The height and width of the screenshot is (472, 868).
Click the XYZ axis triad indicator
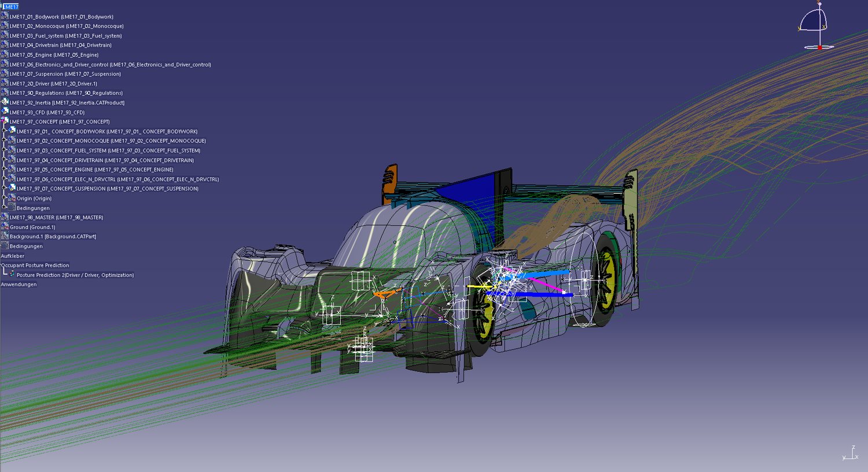[x=850, y=453]
